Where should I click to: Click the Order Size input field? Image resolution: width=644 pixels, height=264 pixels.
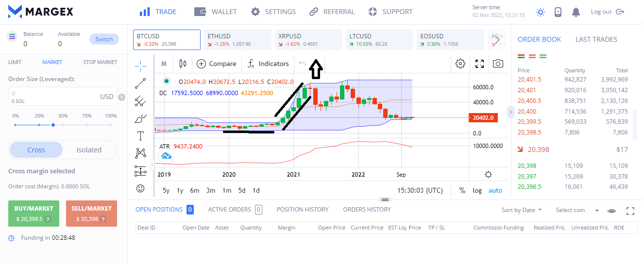coord(53,97)
